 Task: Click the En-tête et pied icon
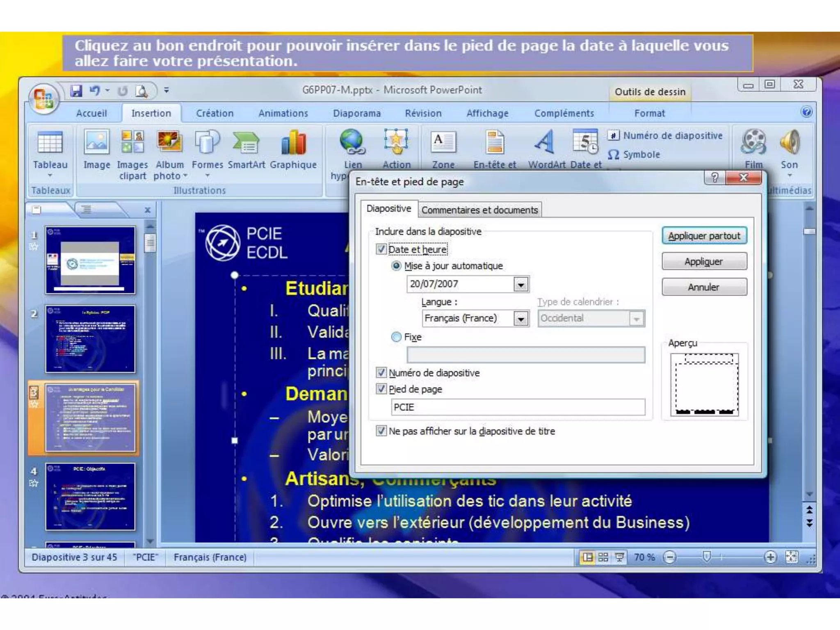495,142
